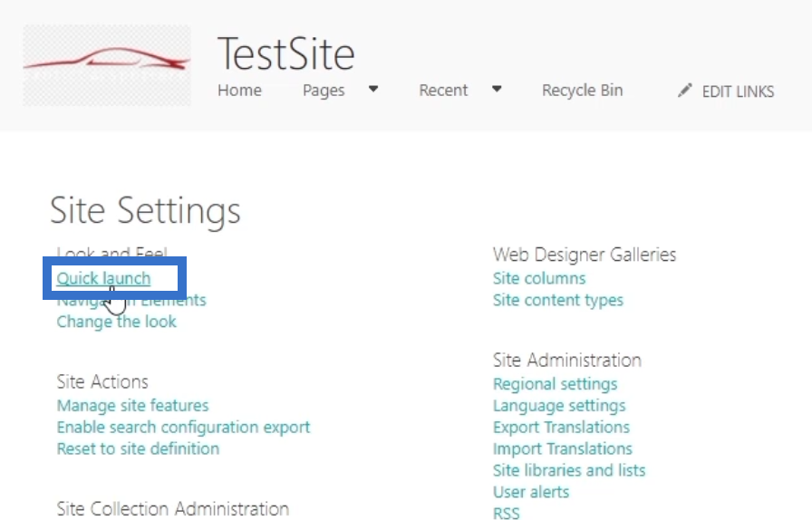Click the Site Settings page heading
Screen dimensions: 812x520
[145, 211]
